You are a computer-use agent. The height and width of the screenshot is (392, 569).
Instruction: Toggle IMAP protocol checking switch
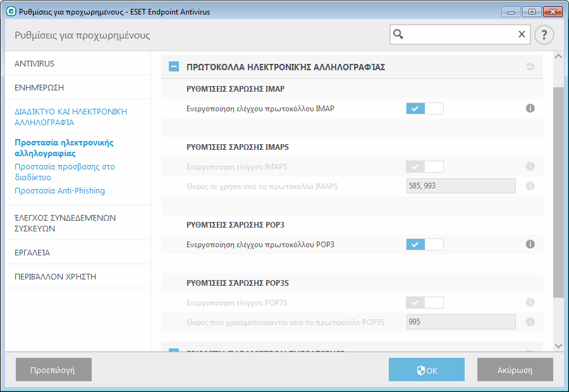[x=425, y=108]
